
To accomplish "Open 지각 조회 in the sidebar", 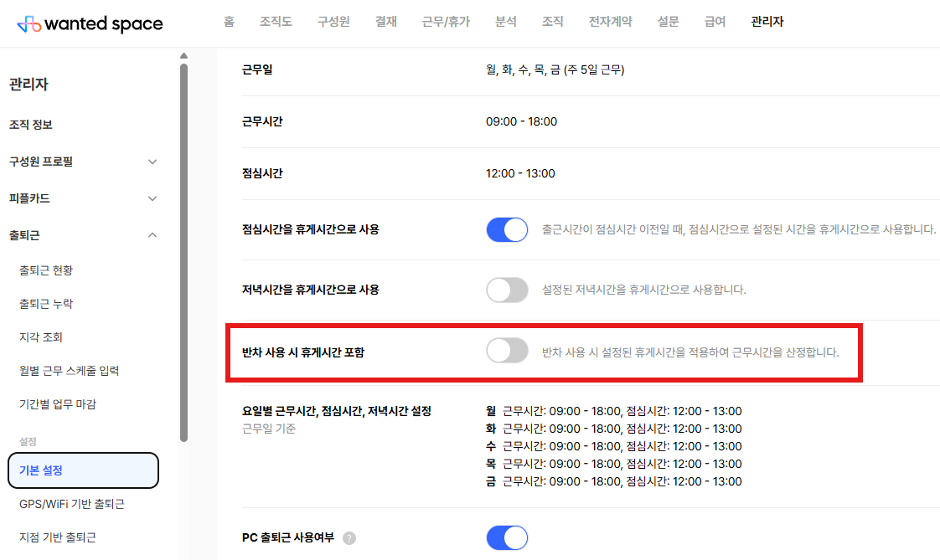I will (41, 337).
